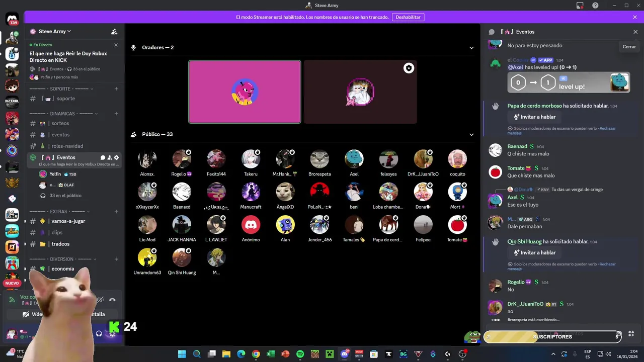Open Tomate's avatar in the audience
The width and height of the screenshot is (644, 362).
point(457,225)
